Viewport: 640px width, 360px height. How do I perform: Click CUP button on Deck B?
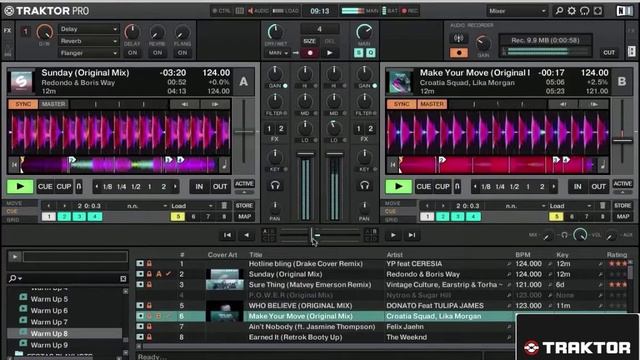click(x=442, y=187)
